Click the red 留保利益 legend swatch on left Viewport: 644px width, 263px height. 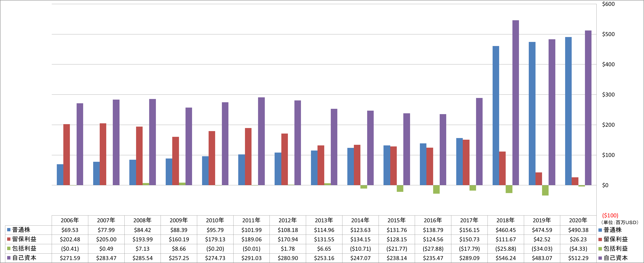click(9, 239)
